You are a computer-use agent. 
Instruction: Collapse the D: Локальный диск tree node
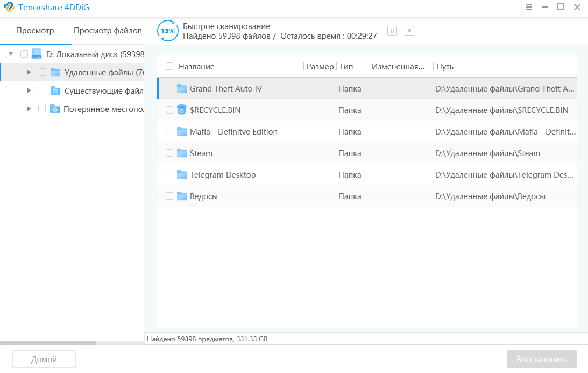pyautogui.click(x=11, y=54)
